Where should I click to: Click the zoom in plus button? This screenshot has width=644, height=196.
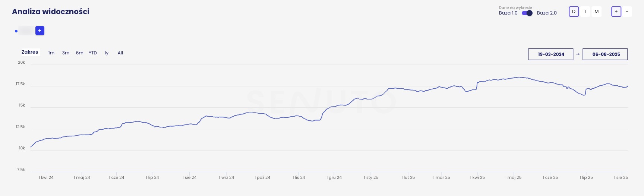[x=616, y=12]
